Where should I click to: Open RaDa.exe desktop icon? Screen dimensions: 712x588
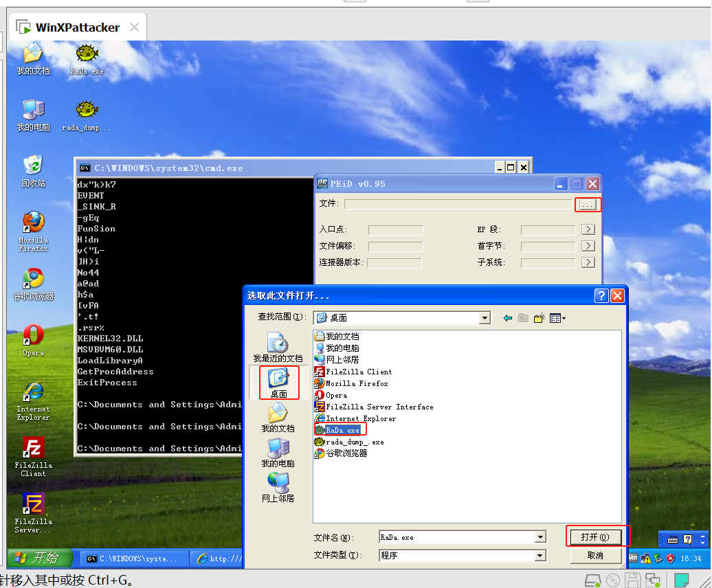[x=87, y=60]
